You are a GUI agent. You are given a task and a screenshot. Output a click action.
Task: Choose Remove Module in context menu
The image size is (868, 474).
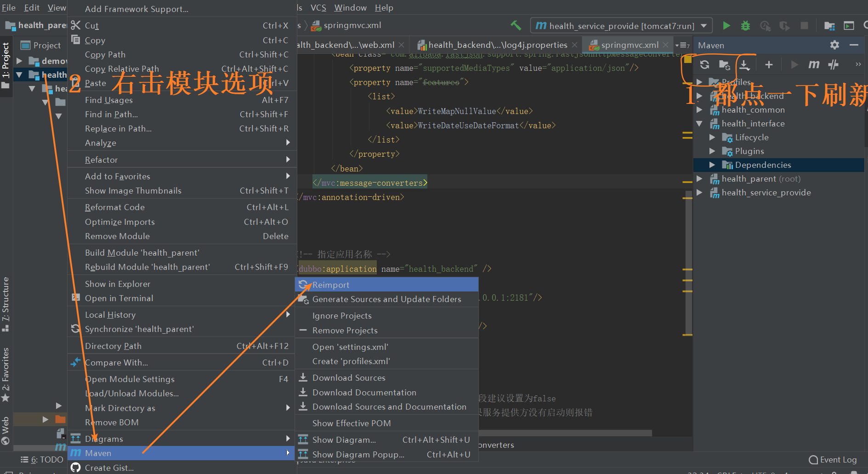coord(181,236)
